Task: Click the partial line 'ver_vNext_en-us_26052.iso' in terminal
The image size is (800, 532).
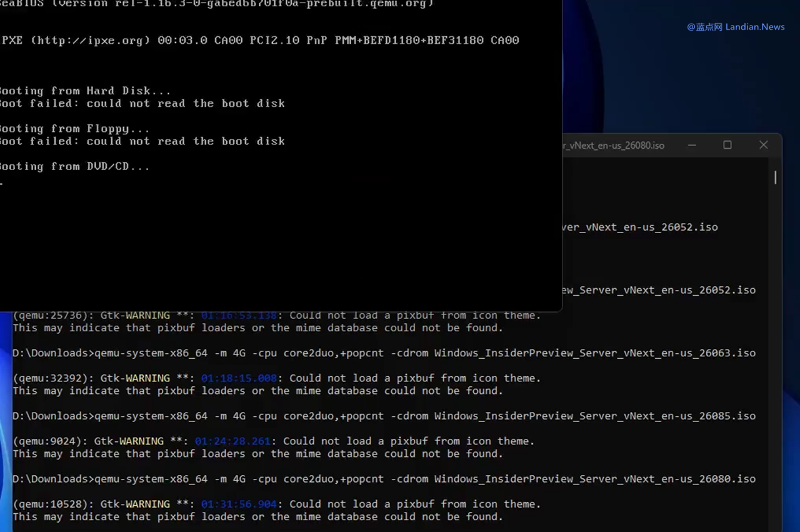Action: (x=640, y=227)
